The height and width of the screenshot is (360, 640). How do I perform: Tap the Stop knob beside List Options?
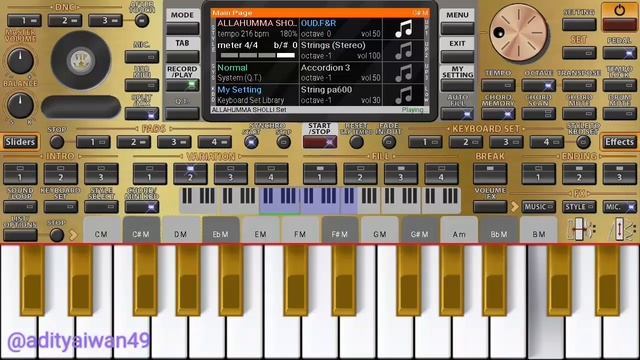point(57,235)
